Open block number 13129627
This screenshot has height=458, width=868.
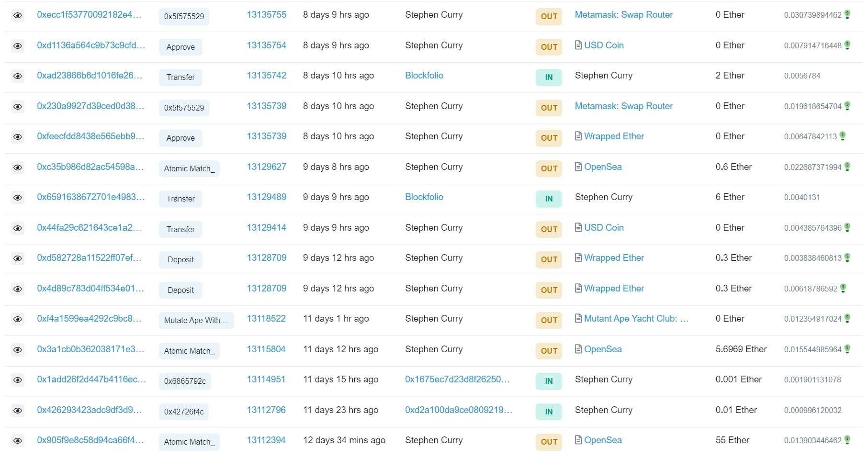pyautogui.click(x=267, y=167)
